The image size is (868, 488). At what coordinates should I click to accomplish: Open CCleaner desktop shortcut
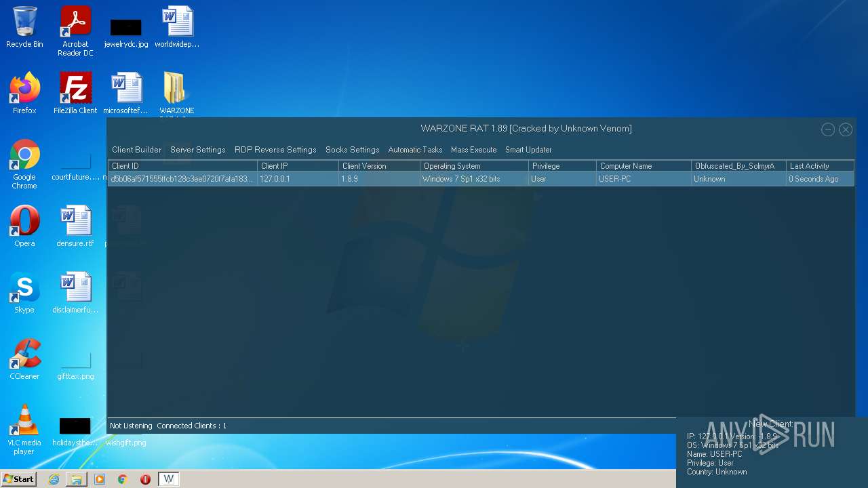point(24,359)
